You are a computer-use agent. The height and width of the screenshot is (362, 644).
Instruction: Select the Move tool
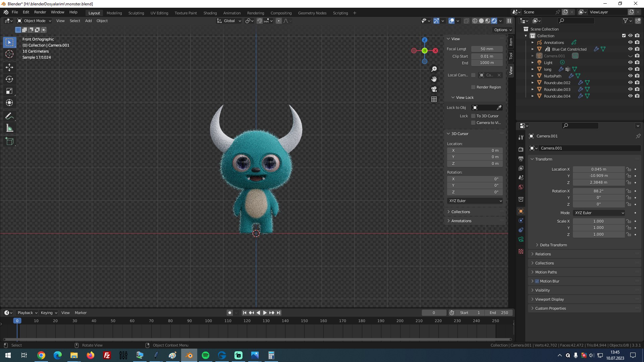tap(9, 67)
